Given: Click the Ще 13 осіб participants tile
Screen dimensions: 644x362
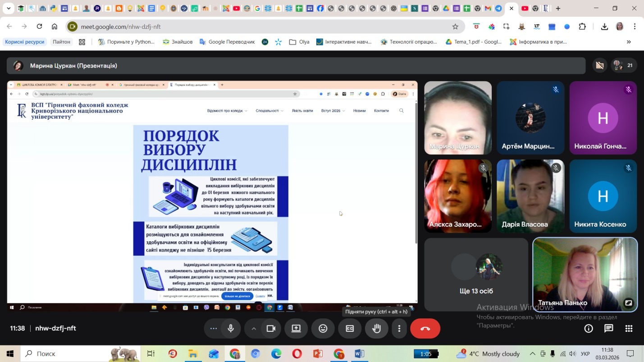Looking at the screenshot, I should coord(476,274).
